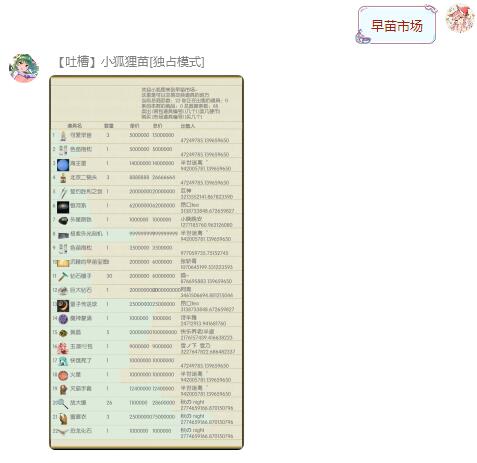This screenshot has width=477, height=463.
Task: Open the market list image attachment
Action: (x=147, y=262)
